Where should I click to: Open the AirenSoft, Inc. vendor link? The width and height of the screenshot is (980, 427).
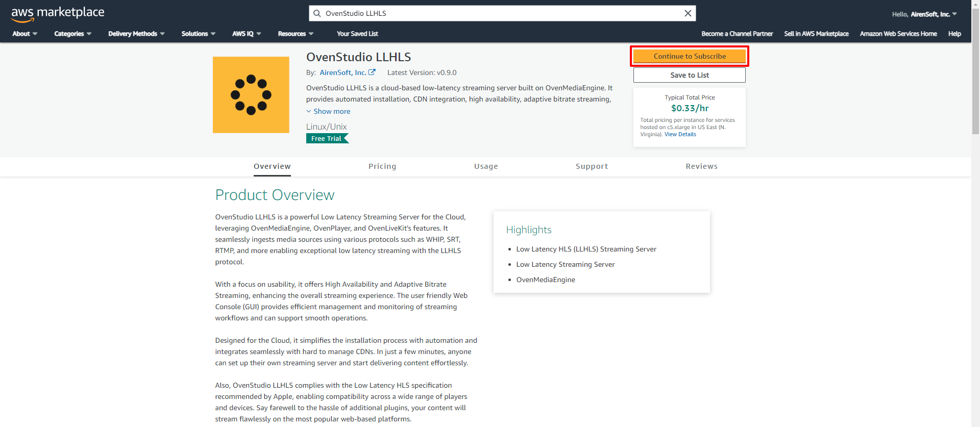342,72
